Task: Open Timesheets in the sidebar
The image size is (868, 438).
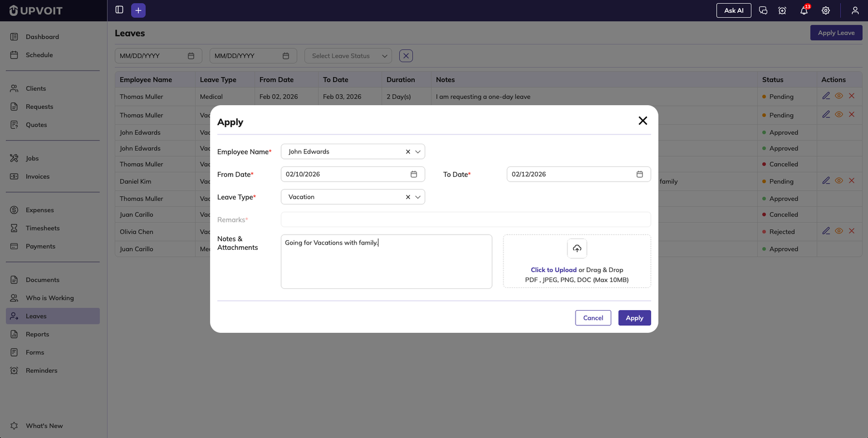Action: (x=53, y=228)
